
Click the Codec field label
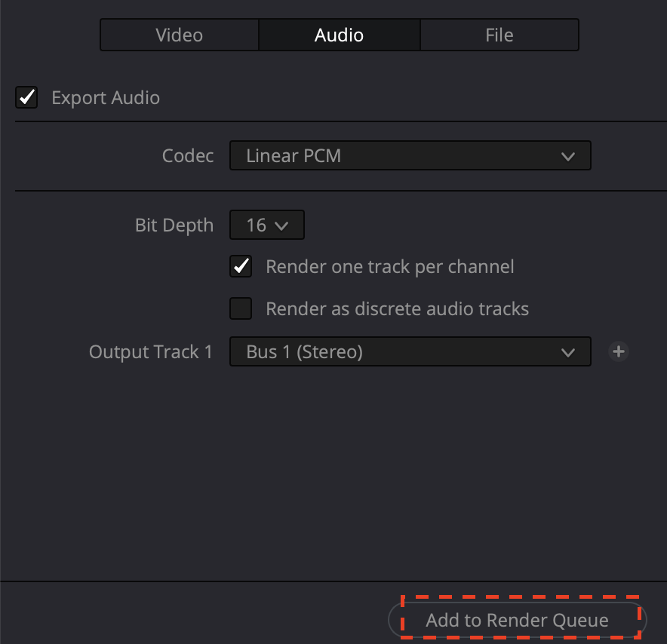coord(188,157)
